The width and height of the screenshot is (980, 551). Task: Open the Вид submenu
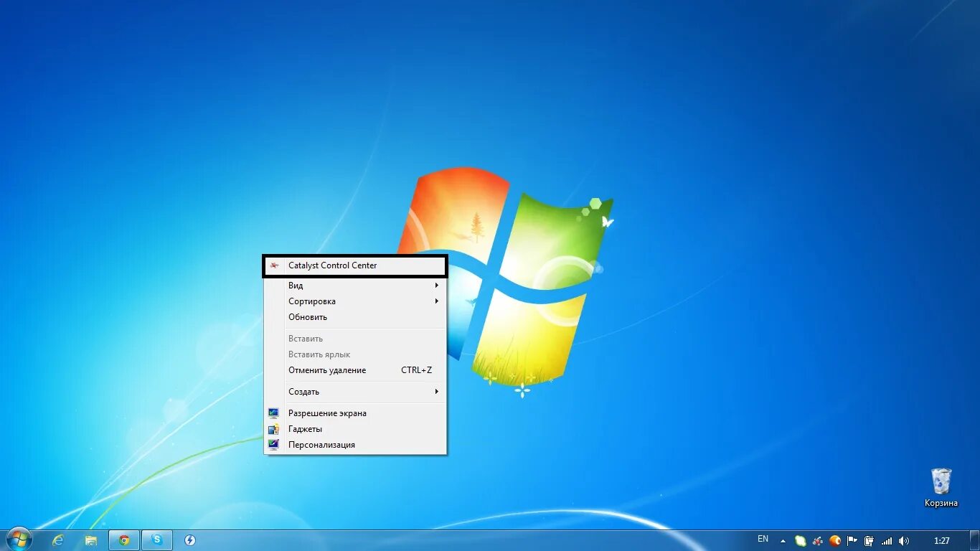coord(355,286)
